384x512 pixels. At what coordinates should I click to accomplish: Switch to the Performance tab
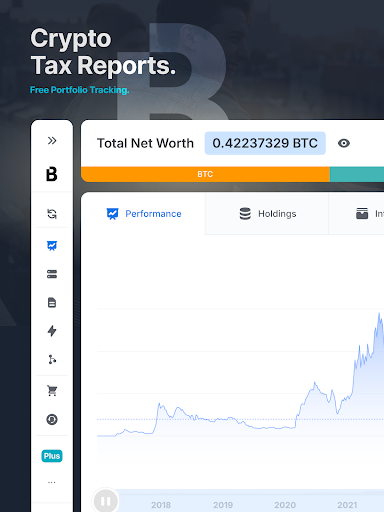(143, 214)
